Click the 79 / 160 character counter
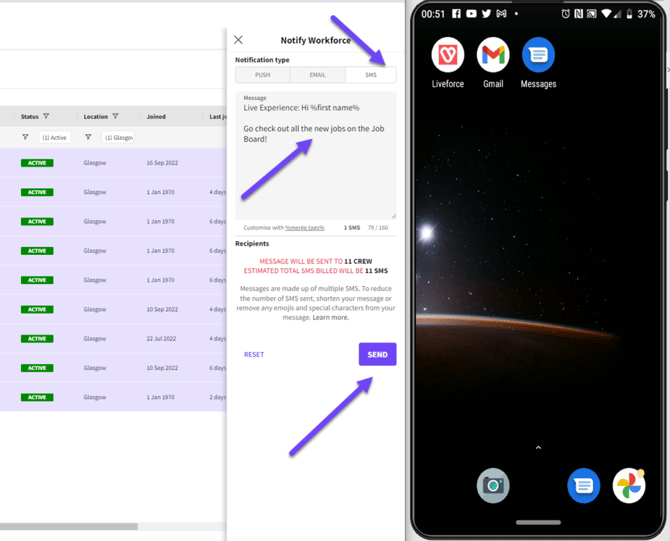 click(378, 228)
